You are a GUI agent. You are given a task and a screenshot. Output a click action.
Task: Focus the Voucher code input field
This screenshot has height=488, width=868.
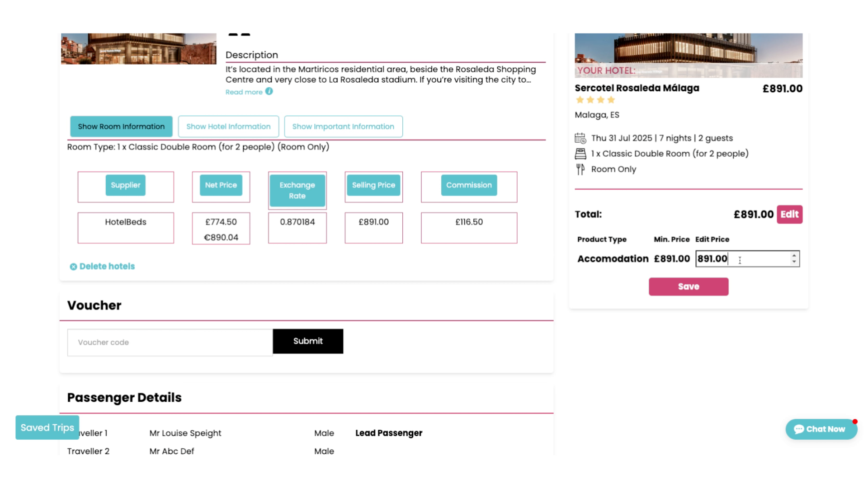point(170,343)
